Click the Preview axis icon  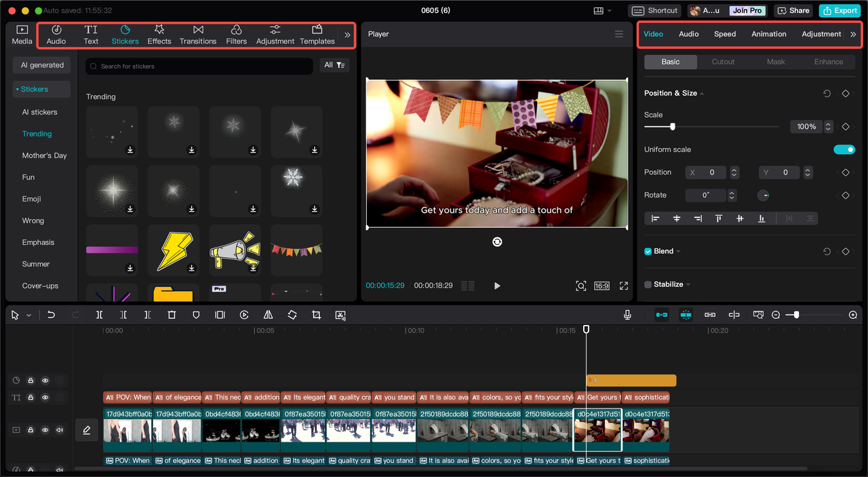tap(734, 315)
